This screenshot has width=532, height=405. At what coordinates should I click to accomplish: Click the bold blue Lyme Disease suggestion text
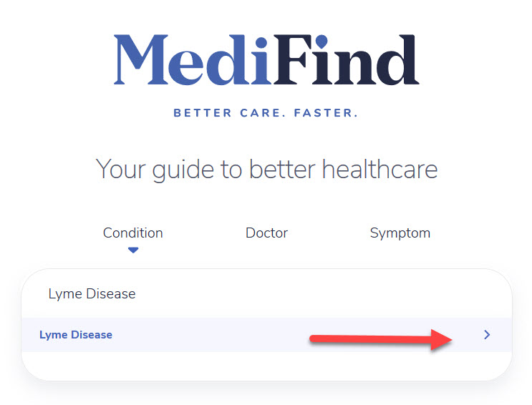[x=76, y=335]
